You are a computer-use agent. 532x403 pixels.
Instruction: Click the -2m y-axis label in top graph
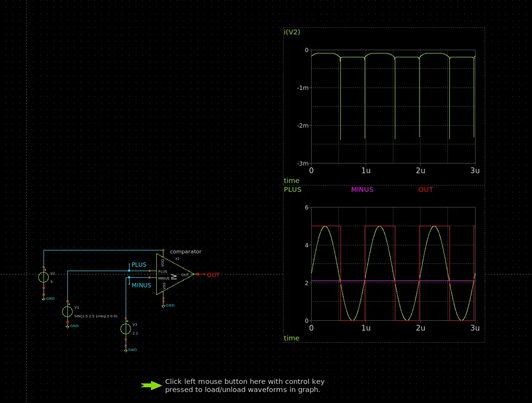(x=303, y=126)
